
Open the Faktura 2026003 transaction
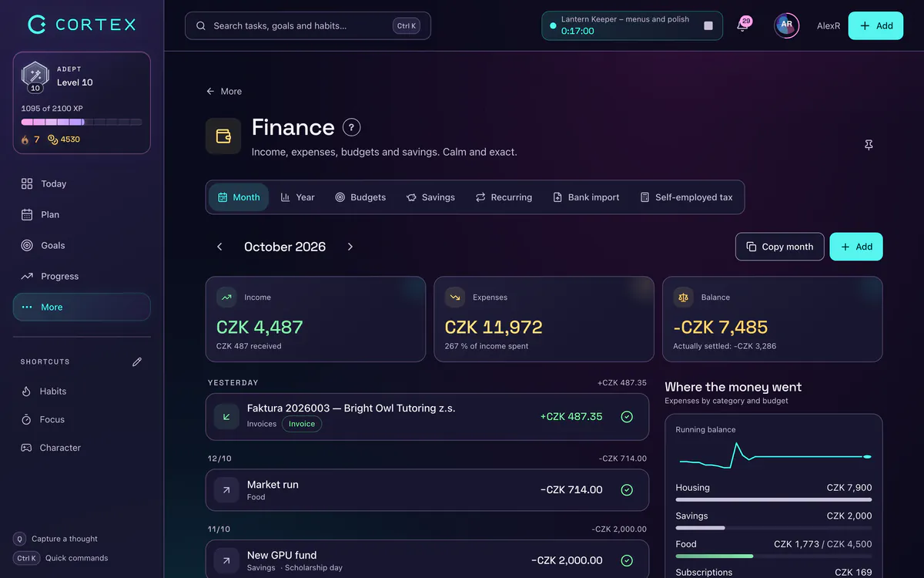coord(427,417)
